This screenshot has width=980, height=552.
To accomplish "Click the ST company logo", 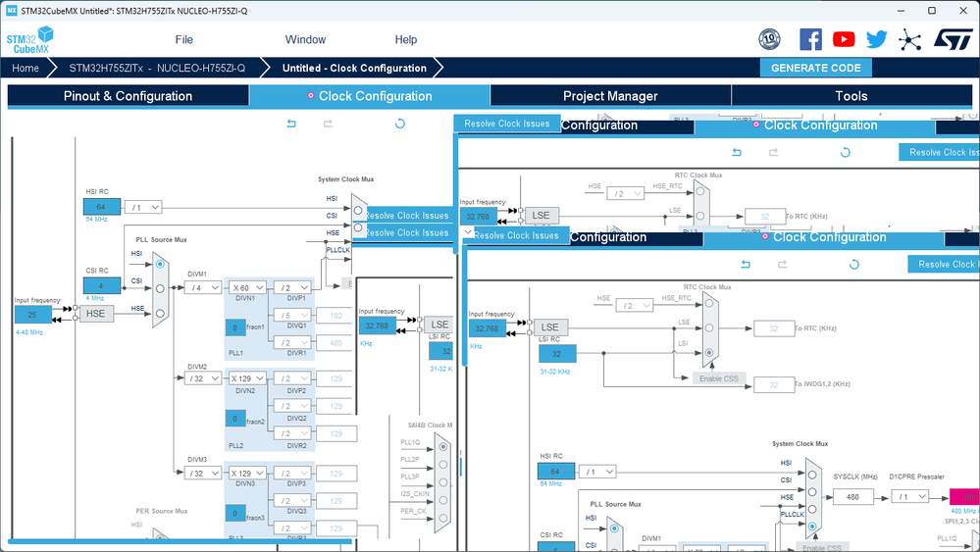I will tap(954, 39).
